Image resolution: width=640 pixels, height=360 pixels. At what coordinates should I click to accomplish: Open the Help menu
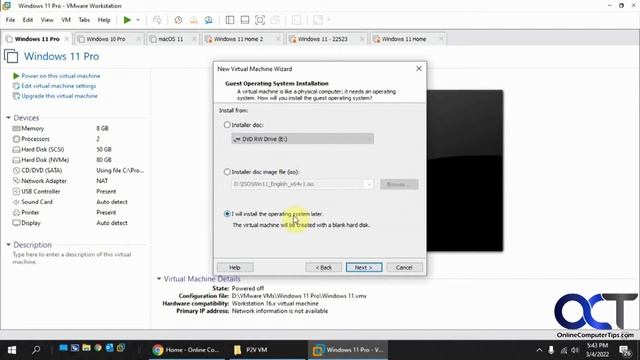[x=104, y=20]
